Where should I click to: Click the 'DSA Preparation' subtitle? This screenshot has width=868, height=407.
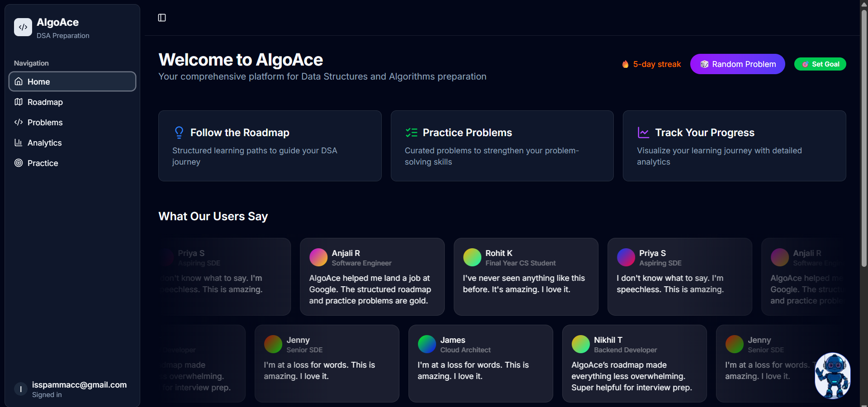click(63, 36)
